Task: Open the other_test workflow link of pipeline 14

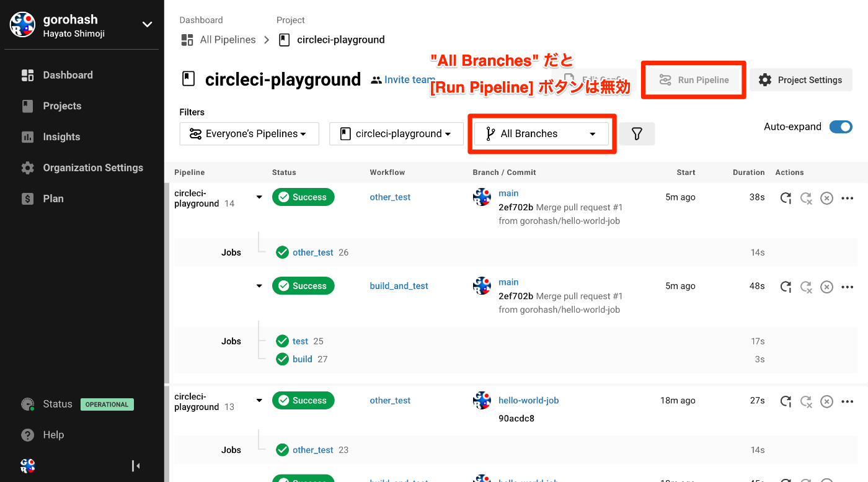Action: pyautogui.click(x=390, y=197)
